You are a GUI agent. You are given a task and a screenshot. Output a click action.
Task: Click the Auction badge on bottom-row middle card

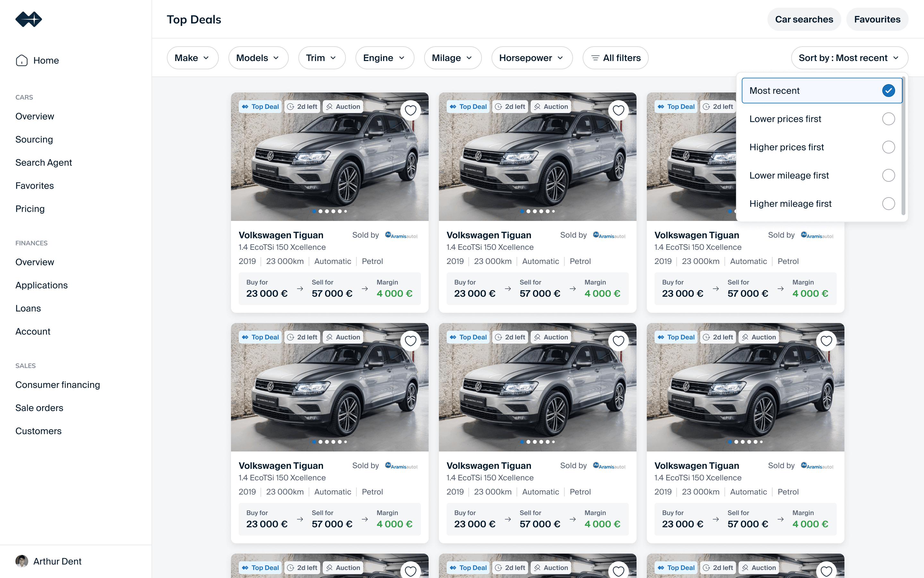pos(551,568)
